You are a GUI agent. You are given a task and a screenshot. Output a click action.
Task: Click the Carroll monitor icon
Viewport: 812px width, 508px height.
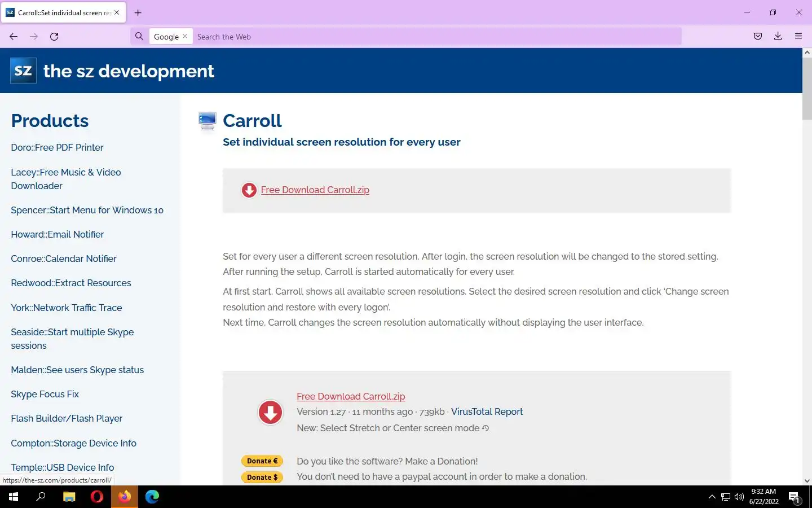(208, 121)
